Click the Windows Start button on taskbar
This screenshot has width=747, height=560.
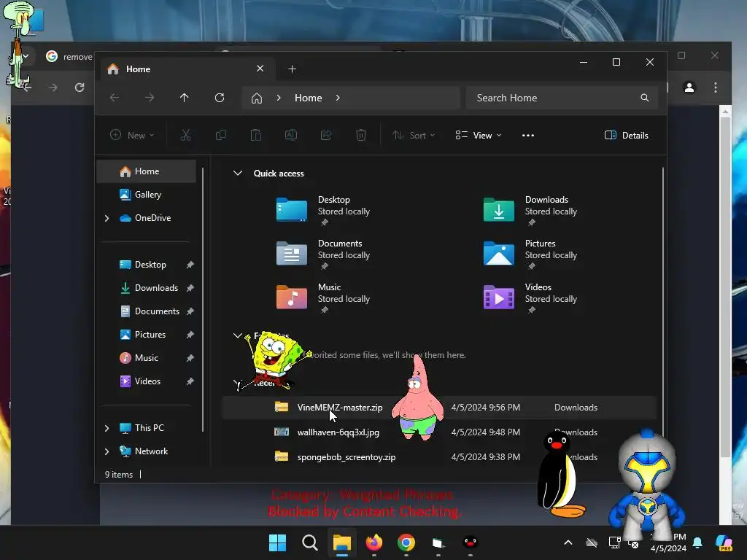coord(277,542)
